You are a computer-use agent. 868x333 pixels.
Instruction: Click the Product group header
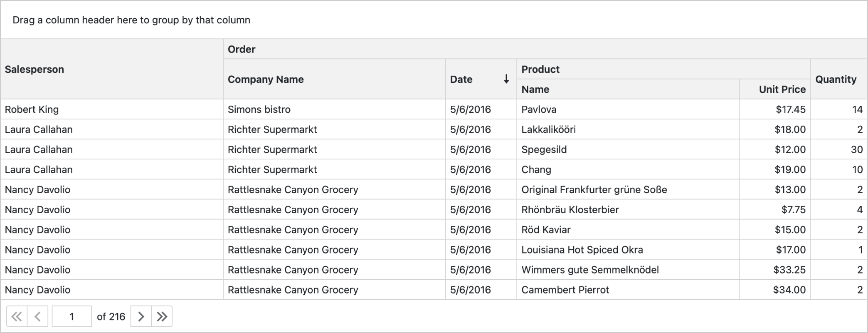(x=540, y=69)
